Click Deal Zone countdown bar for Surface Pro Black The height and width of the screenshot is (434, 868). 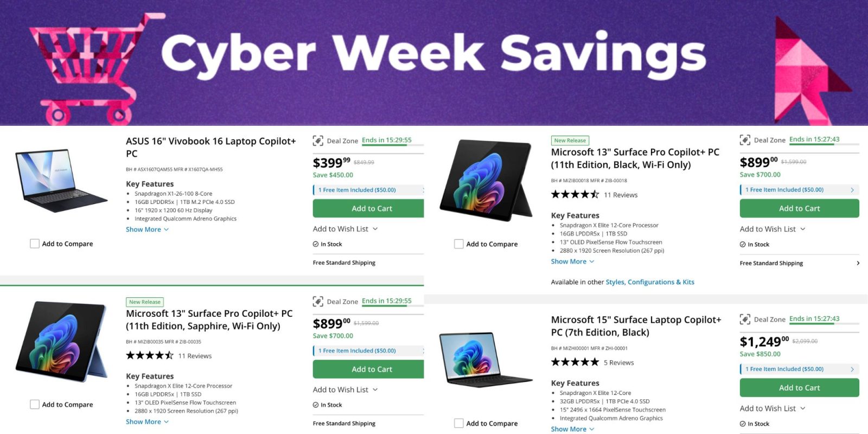[x=824, y=144]
